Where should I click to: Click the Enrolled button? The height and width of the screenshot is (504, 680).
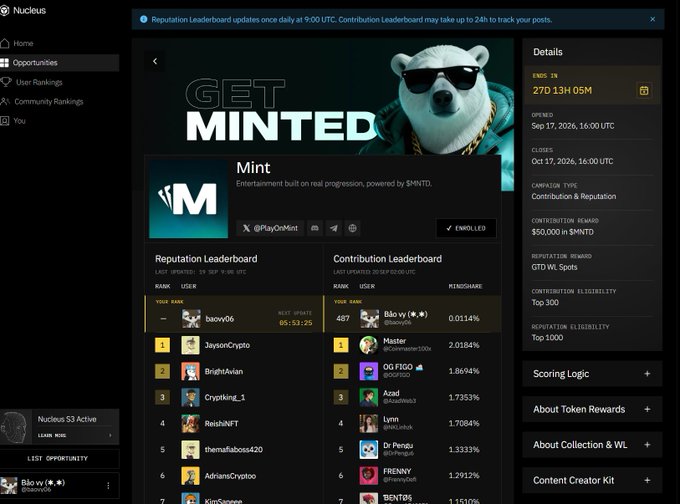pyautogui.click(x=466, y=228)
